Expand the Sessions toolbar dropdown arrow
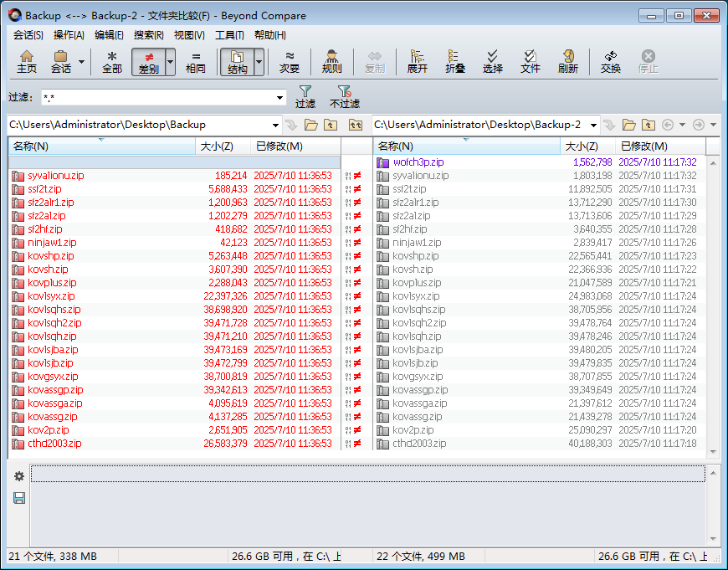The image size is (728, 570). click(x=81, y=62)
